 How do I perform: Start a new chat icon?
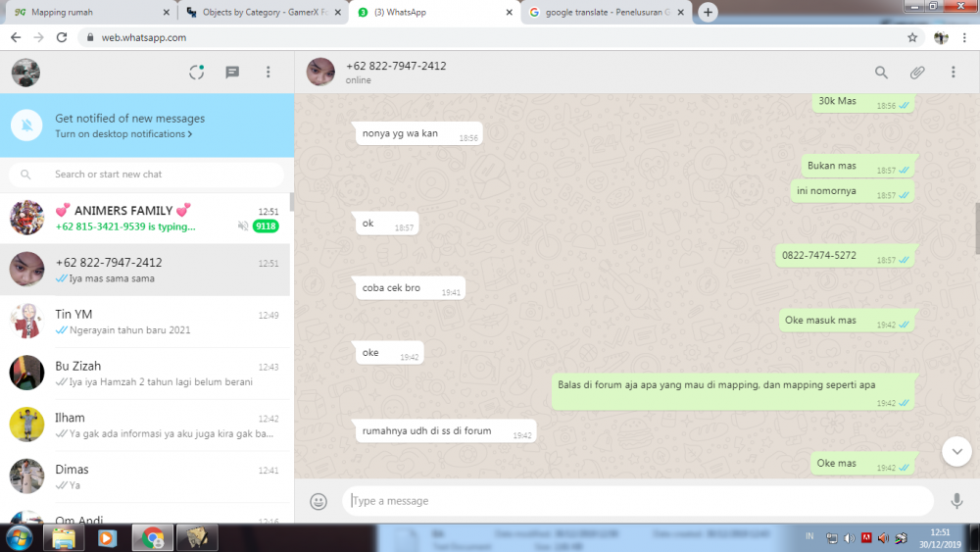pos(232,73)
